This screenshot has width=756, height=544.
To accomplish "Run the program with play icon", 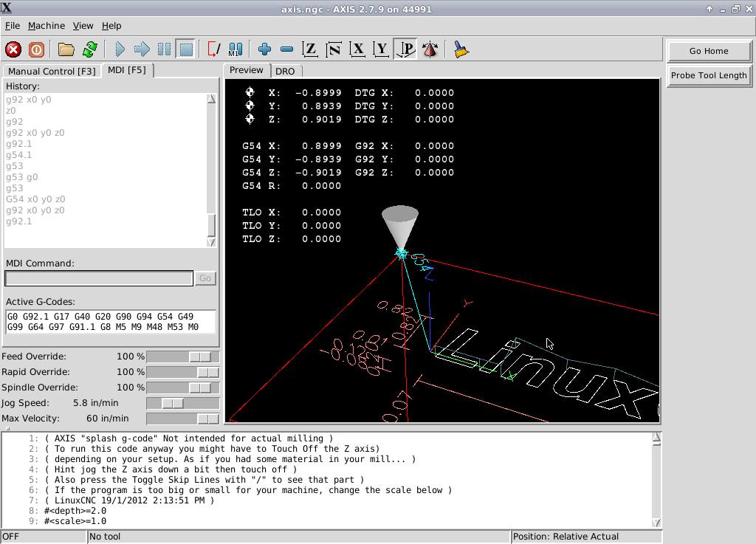I will coord(120,49).
